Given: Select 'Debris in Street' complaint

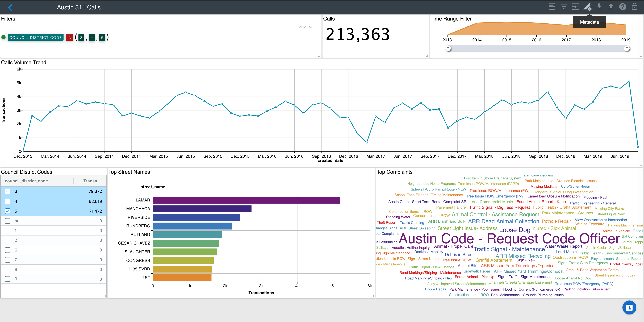Looking at the screenshot, I should (x=459, y=254).
